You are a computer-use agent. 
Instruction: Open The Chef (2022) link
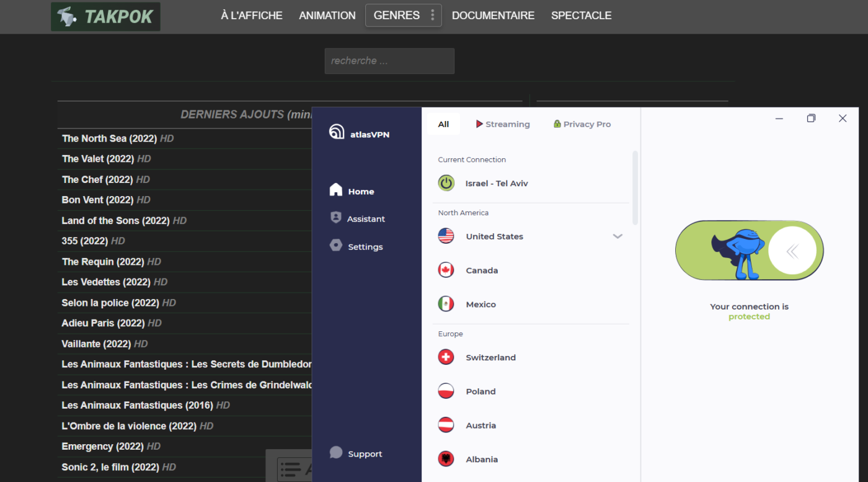(x=97, y=179)
